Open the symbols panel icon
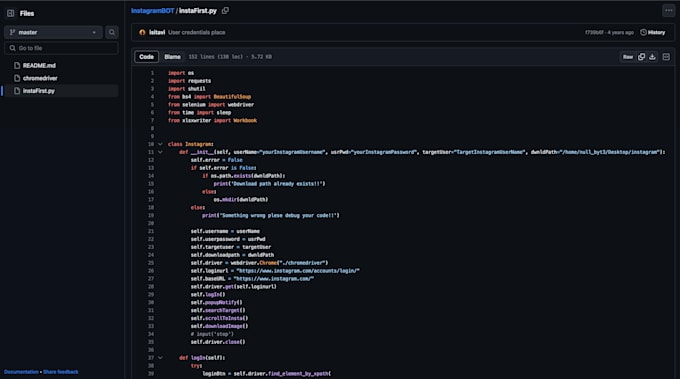This screenshot has width=680, height=379. click(x=666, y=57)
